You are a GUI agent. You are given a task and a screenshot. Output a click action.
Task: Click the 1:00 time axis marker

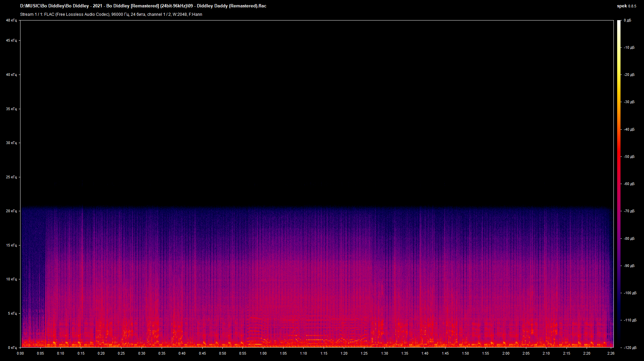click(x=263, y=353)
